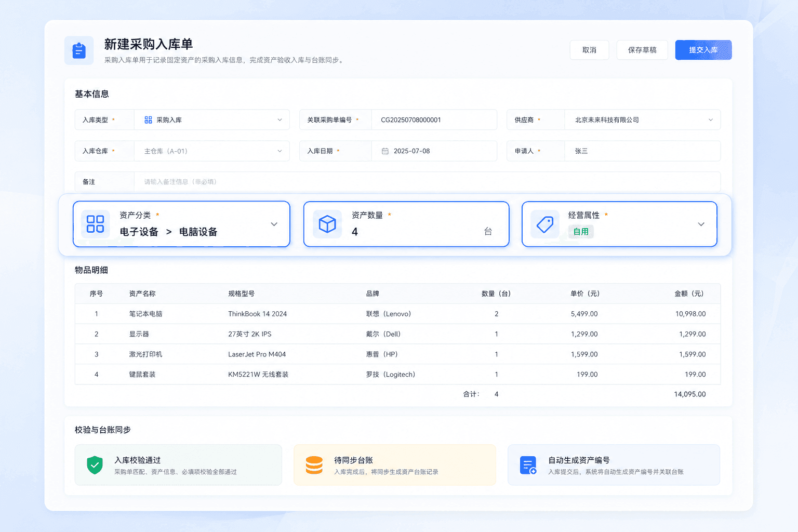
Task: Click the 自用 tag in 经营属性
Action: click(581, 232)
